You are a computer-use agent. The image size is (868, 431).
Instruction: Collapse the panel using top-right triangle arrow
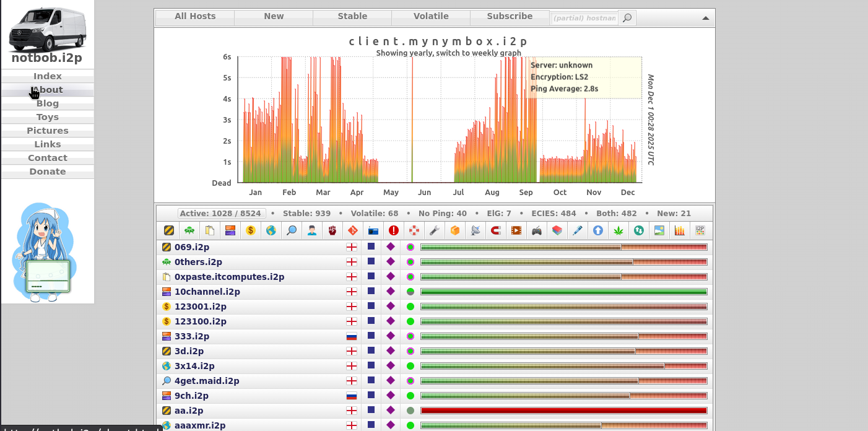[705, 18]
